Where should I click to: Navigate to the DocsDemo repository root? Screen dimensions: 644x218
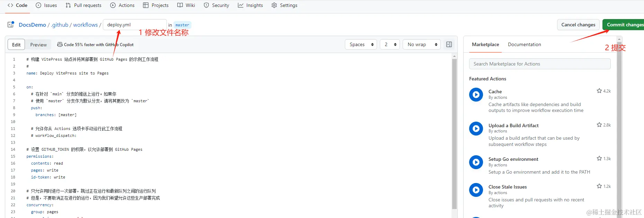click(x=32, y=25)
